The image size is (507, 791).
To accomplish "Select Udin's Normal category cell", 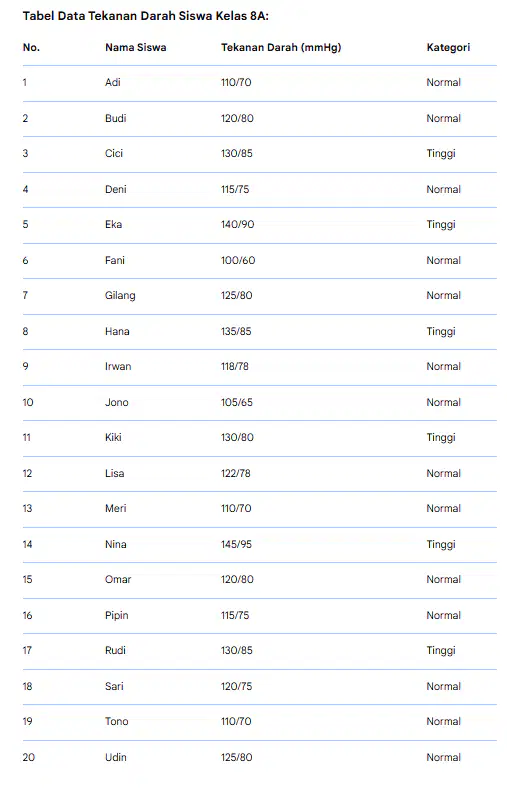I will coord(443,757).
